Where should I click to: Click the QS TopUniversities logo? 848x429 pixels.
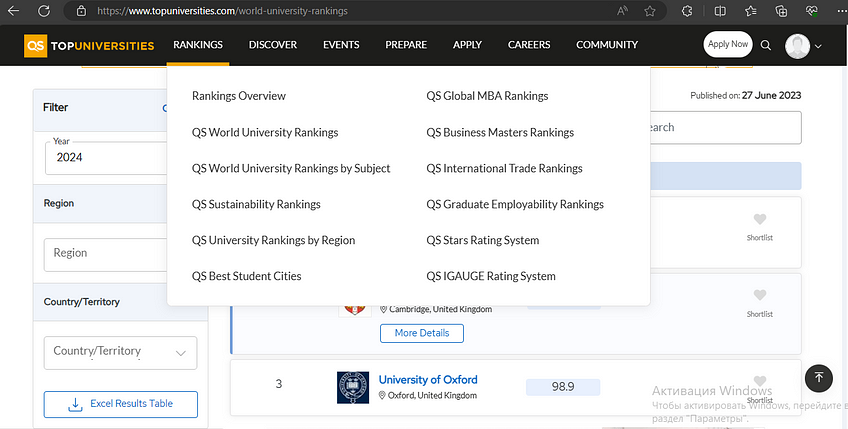click(x=89, y=45)
